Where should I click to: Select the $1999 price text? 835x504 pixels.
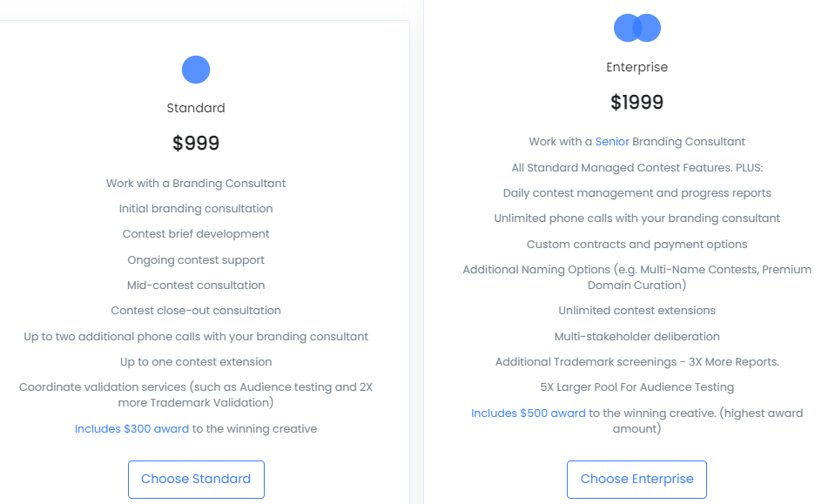[x=636, y=102]
